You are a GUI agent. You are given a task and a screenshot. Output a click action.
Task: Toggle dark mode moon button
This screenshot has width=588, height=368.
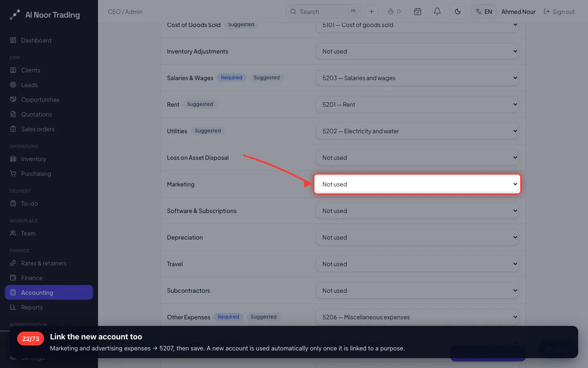point(458,11)
